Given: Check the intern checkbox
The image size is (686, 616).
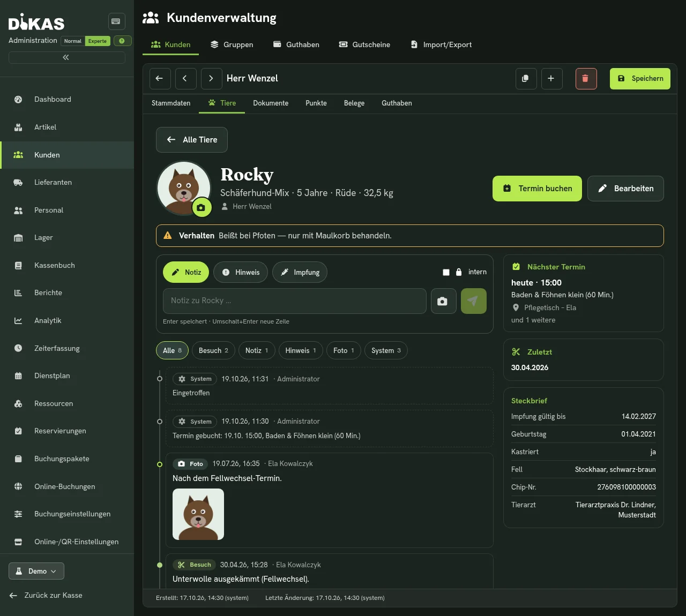Looking at the screenshot, I should point(446,272).
